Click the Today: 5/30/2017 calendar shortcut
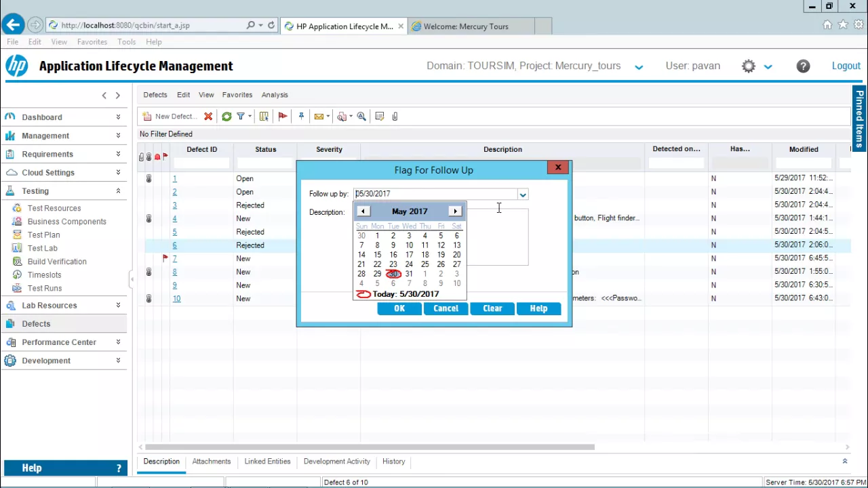Image resolution: width=868 pixels, height=488 pixels. click(398, 294)
